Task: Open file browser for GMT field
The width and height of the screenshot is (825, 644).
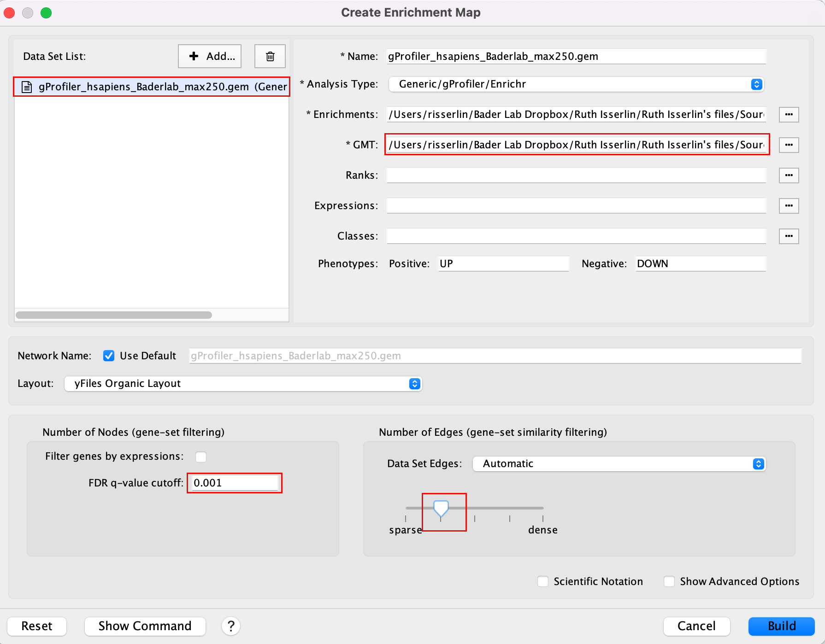Action: click(789, 145)
